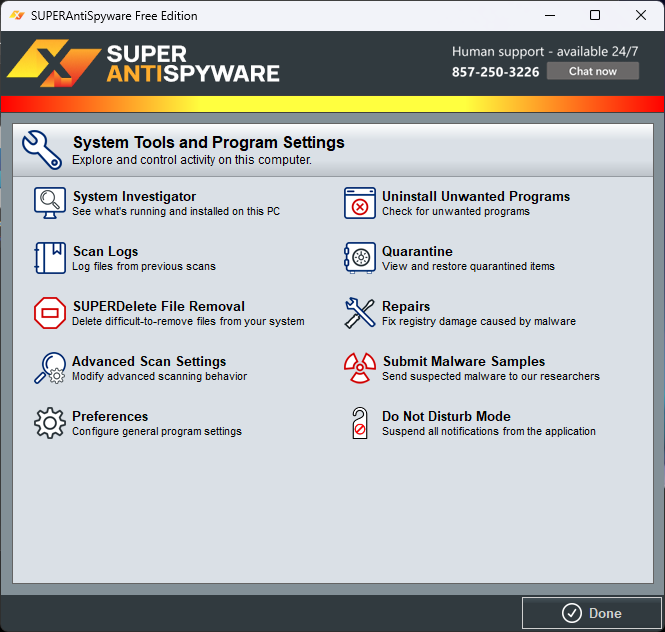This screenshot has height=632, width=665.
Task: Open Preferences title link
Action: tap(110, 416)
